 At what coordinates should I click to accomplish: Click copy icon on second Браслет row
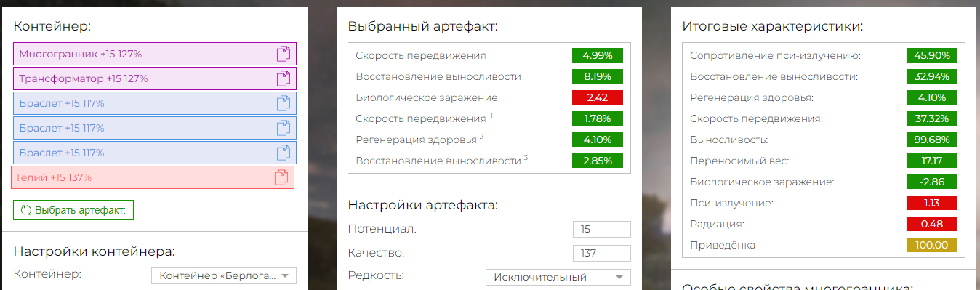click(x=284, y=128)
